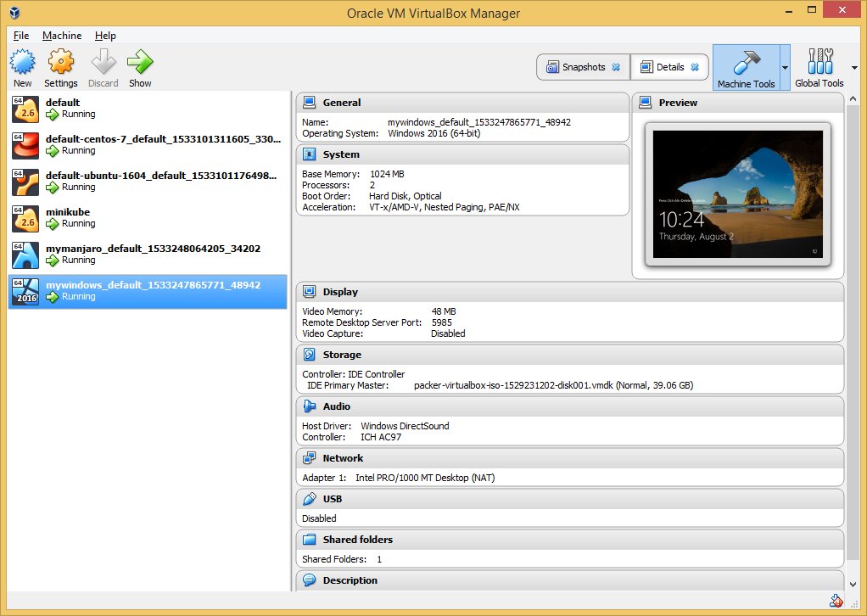Click the 'Windows 2016 (64-bit)' operating system text
Viewport: 867px width, 616px height.
(434, 133)
